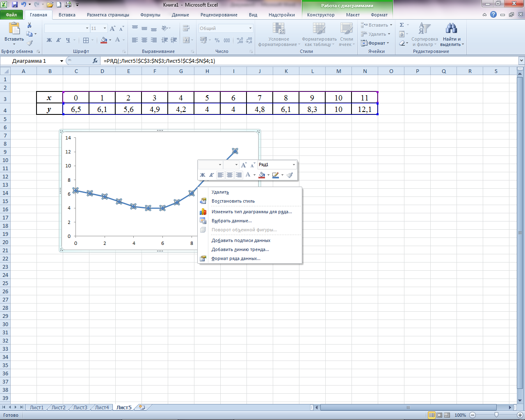Open Cell Styles gallery icon
The width and height of the screenshot is (525, 420).
coord(347,28)
